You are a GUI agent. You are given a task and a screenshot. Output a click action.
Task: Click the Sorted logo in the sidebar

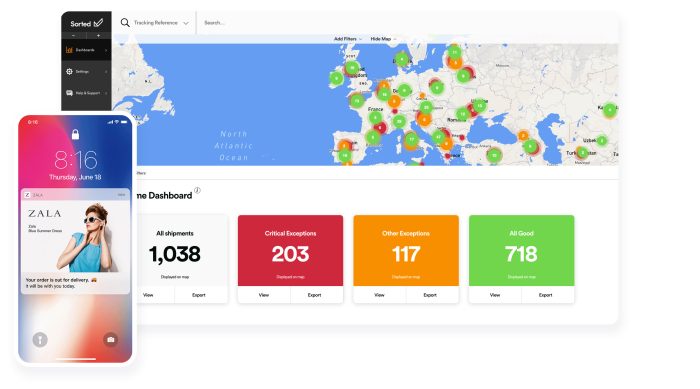87,23
